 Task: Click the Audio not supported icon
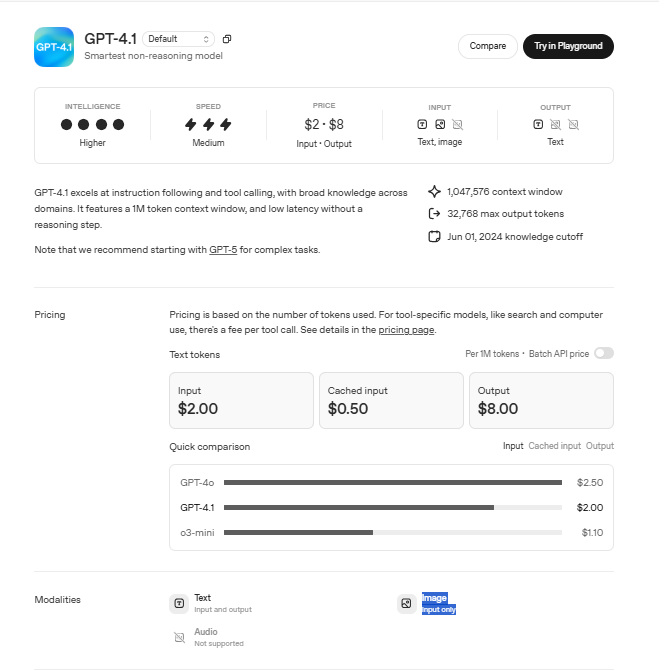coord(179,638)
